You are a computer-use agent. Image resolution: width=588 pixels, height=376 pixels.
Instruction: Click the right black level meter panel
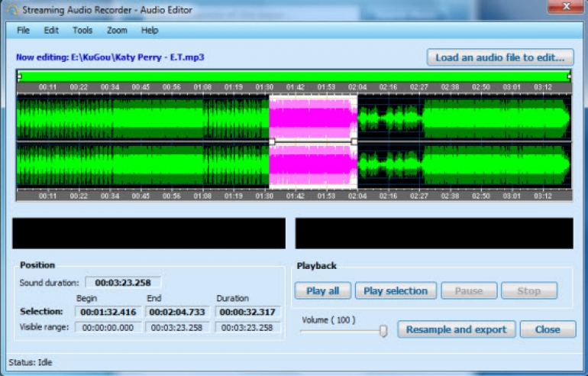click(x=435, y=233)
